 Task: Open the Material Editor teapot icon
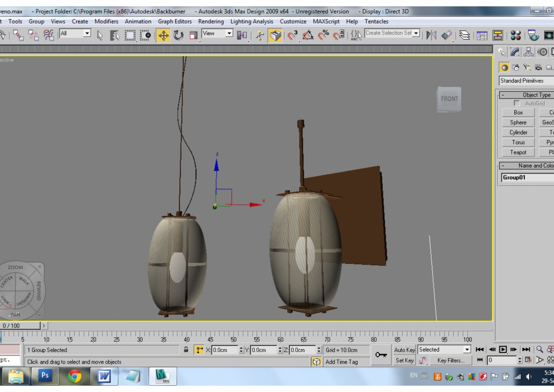coord(516,35)
